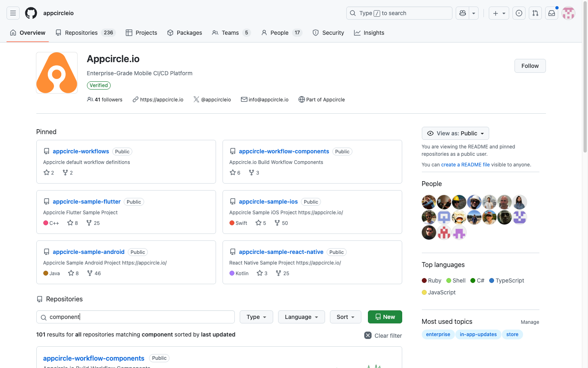588x368 pixels.
Task: Open the appcircle-sample-flutter repository link
Action: [87, 202]
